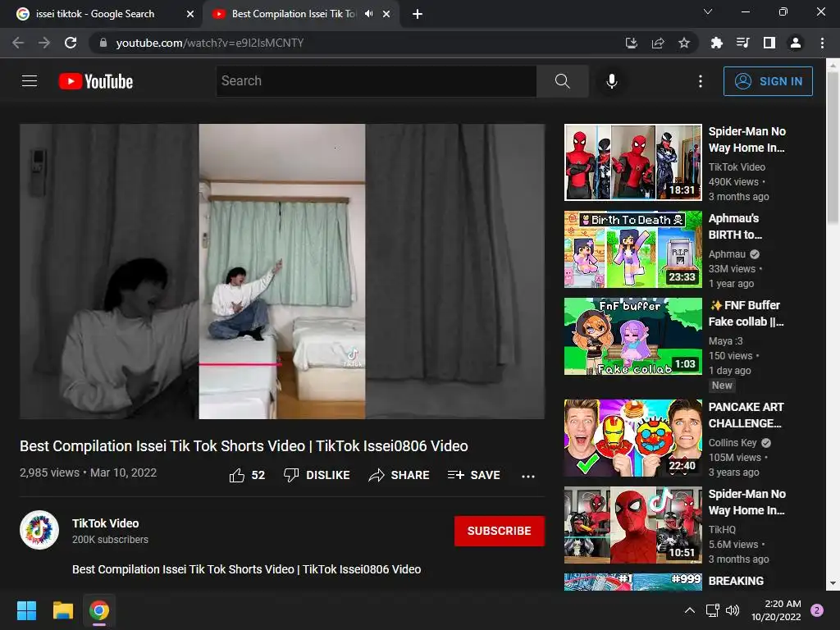840x630 pixels.
Task: Open a new browser tab
Action: point(418,14)
